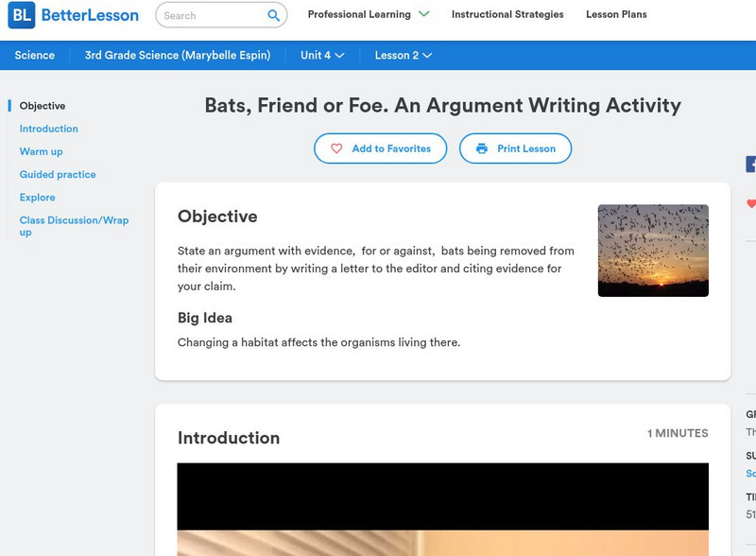Click the Facebook share icon at right edge
The height and width of the screenshot is (556, 756).
751,165
